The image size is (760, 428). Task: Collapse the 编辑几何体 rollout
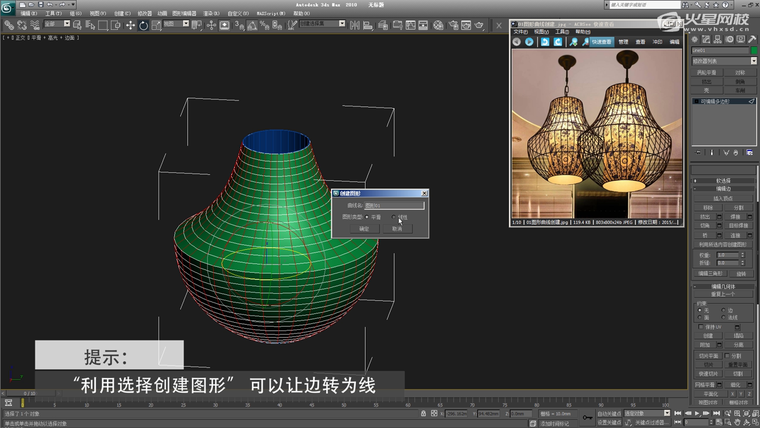pyautogui.click(x=723, y=285)
